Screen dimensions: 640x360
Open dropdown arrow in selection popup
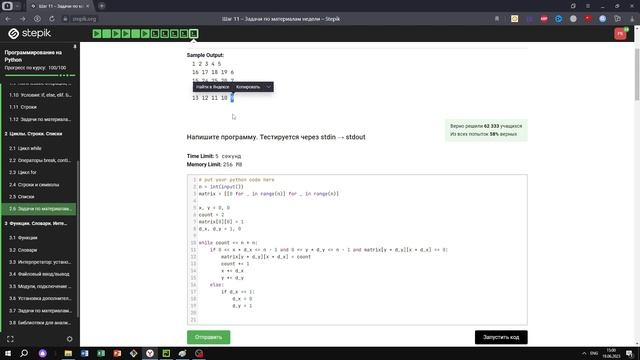coord(269,87)
